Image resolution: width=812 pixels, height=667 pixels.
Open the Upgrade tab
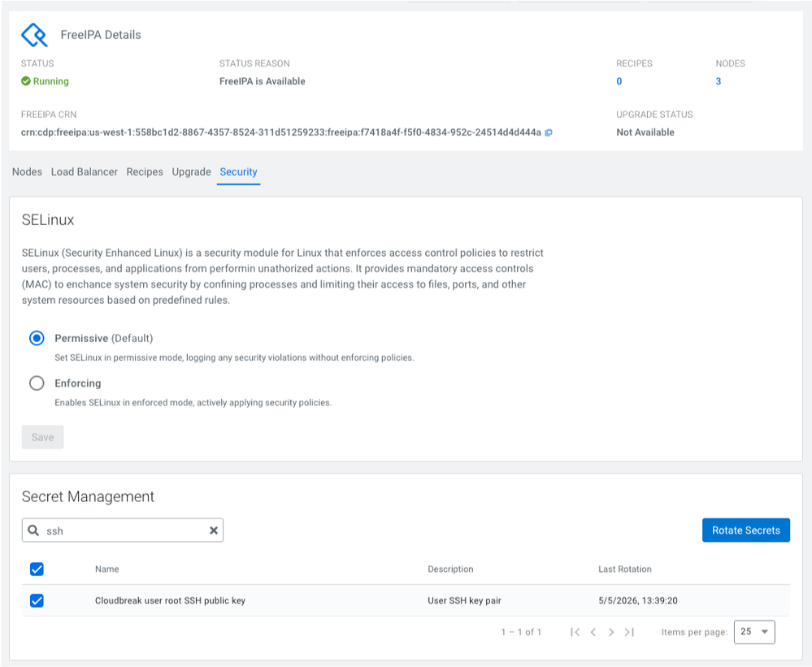[192, 171]
